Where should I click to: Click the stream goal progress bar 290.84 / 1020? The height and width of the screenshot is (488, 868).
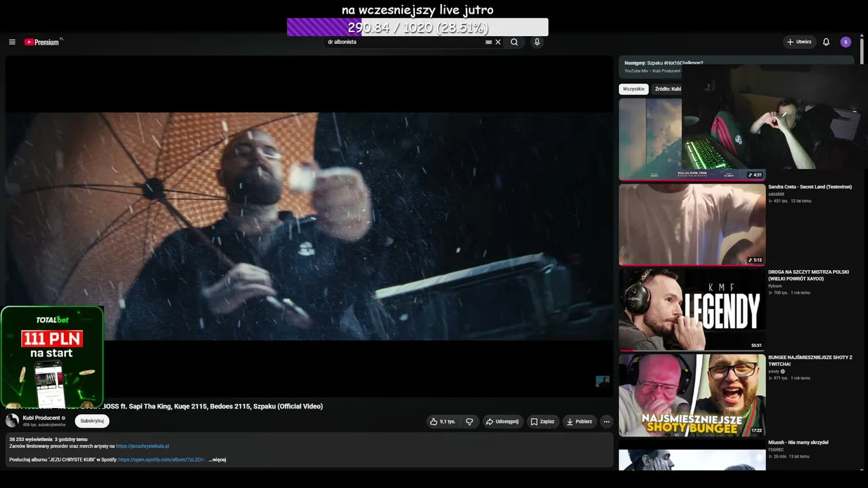[417, 27]
